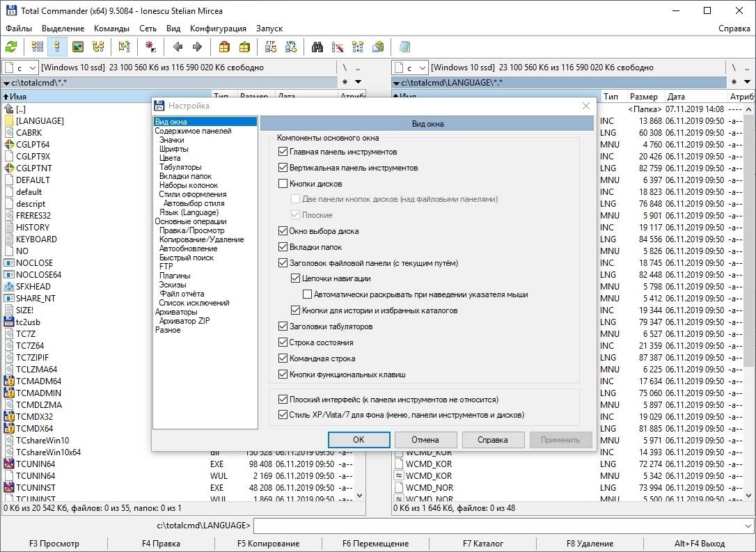The width and height of the screenshot is (756, 552).
Task: Toggle 'Вертикальная панель инструментов' checkbox
Action: [283, 168]
